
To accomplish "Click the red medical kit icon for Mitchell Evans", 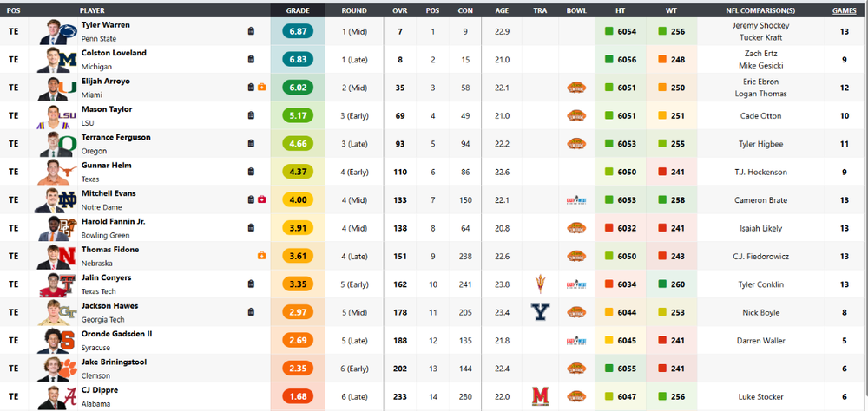I will (261, 200).
